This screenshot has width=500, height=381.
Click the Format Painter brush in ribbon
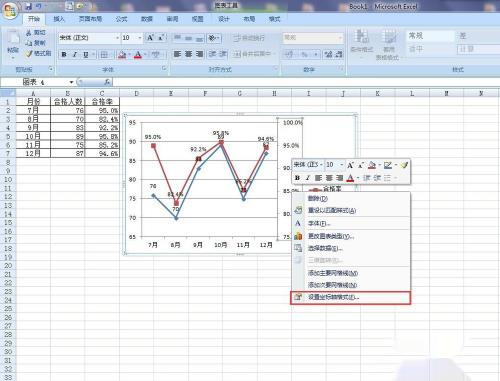click(29, 53)
